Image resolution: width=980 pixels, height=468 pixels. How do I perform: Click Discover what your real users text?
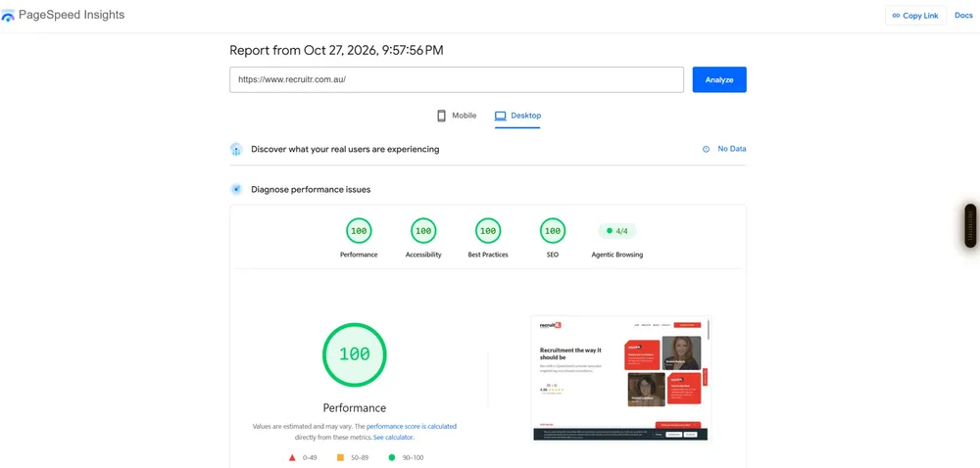click(x=345, y=149)
